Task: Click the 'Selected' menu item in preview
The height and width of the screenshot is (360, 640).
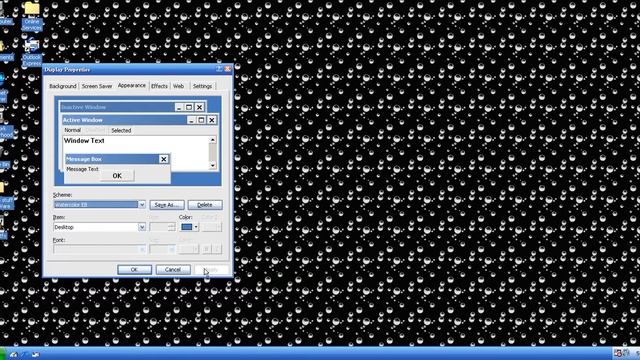Action: [121, 130]
